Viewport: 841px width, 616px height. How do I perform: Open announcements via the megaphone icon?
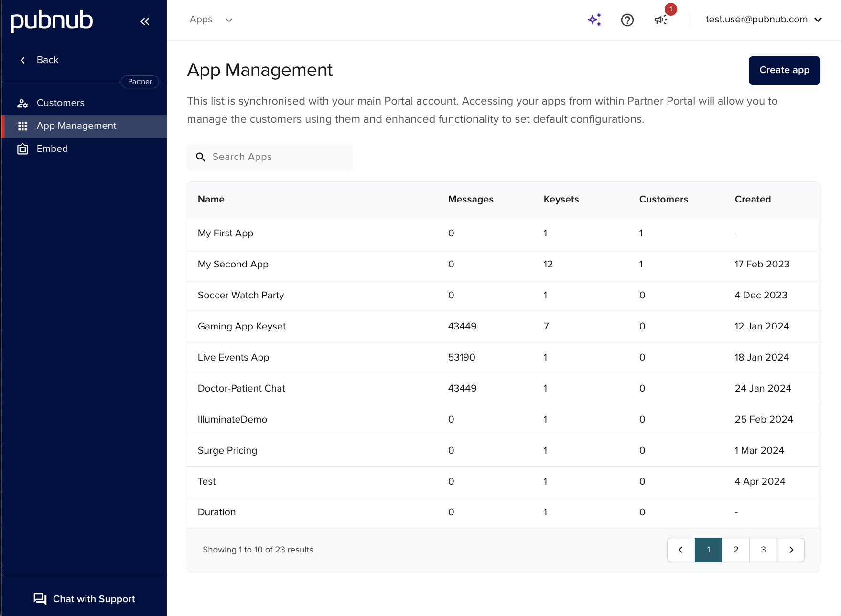(660, 20)
